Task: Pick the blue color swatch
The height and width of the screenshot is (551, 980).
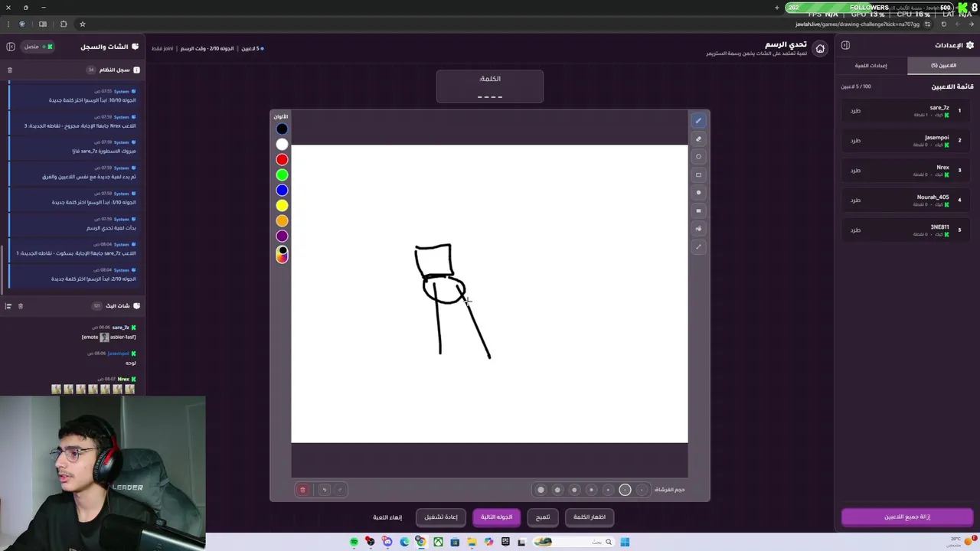Action: pos(282,191)
